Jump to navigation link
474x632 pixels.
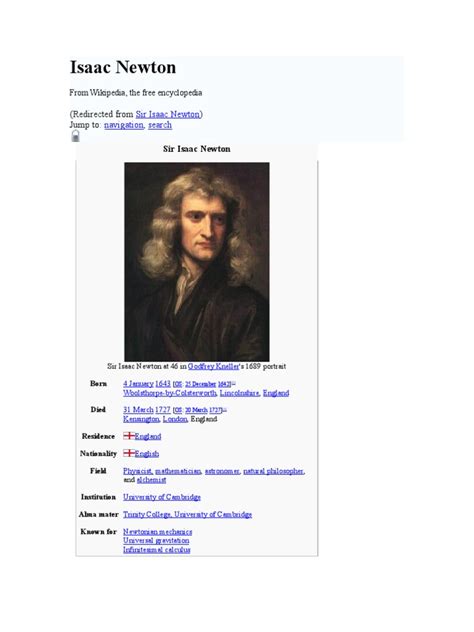click(x=124, y=125)
